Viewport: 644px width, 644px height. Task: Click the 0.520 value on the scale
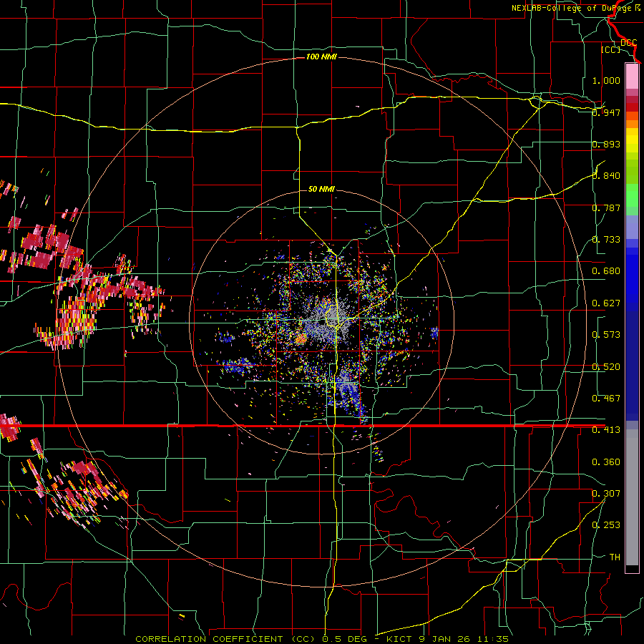(x=606, y=367)
